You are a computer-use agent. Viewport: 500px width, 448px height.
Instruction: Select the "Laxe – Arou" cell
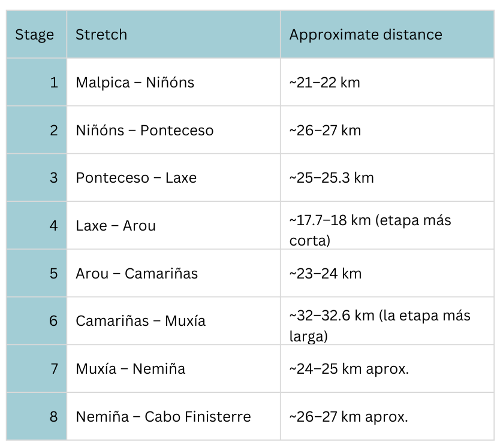coord(116,226)
